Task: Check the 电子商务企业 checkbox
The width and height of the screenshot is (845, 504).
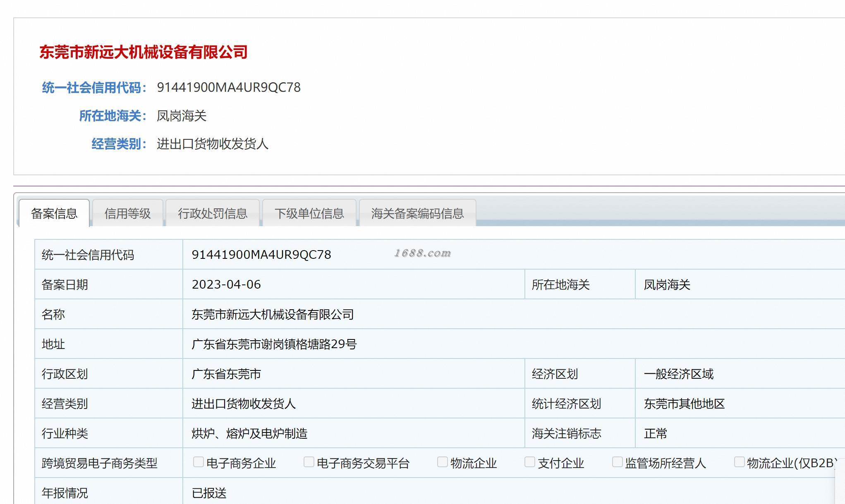Action: [199, 462]
